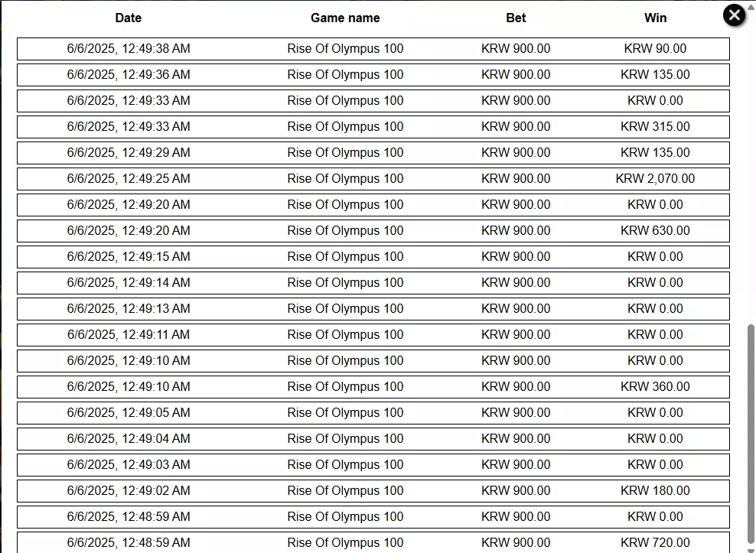This screenshot has width=756, height=553.
Task: Select the 12:49:36 AM date cell
Action: tap(129, 75)
